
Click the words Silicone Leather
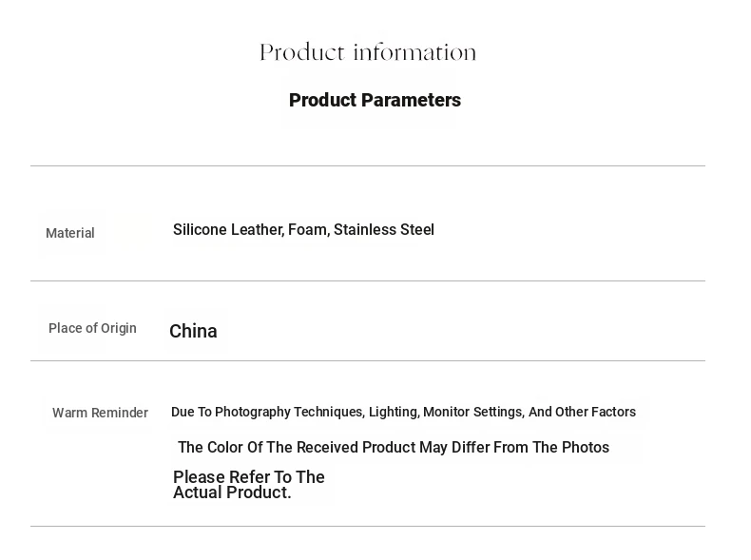228,229
